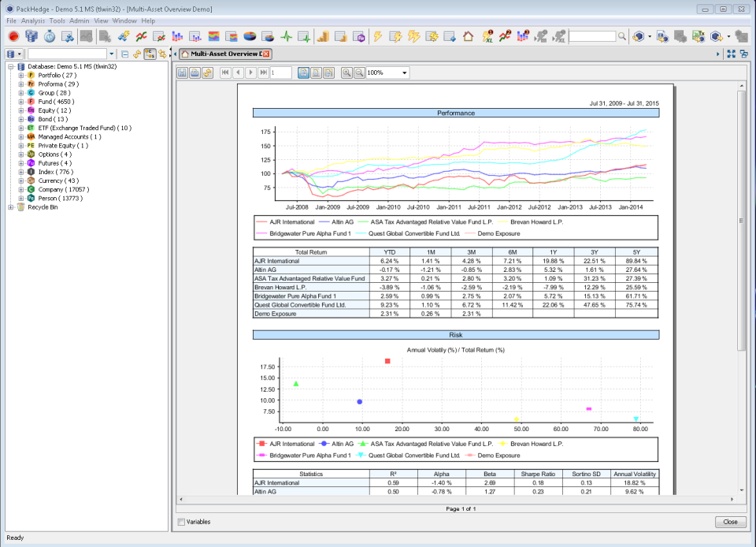Go to previous report page
The height and width of the screenshot is (547, 756).
point(238,73)
